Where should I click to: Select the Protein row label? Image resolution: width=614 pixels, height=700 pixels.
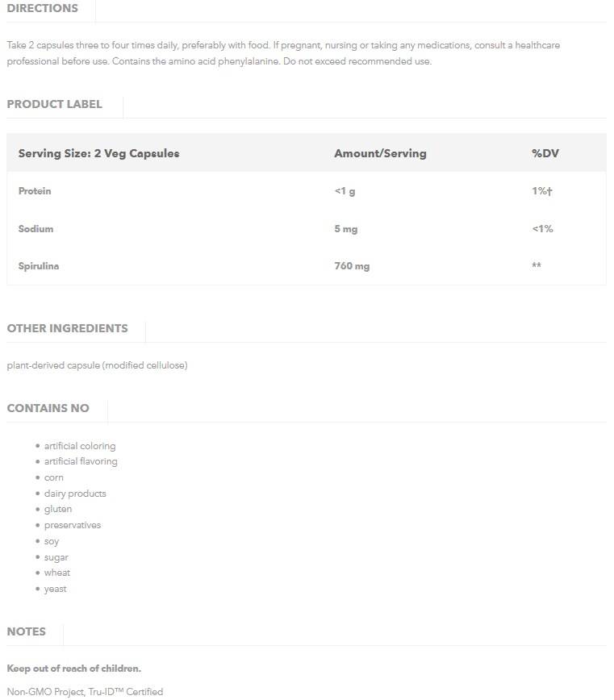coord(35,191)
